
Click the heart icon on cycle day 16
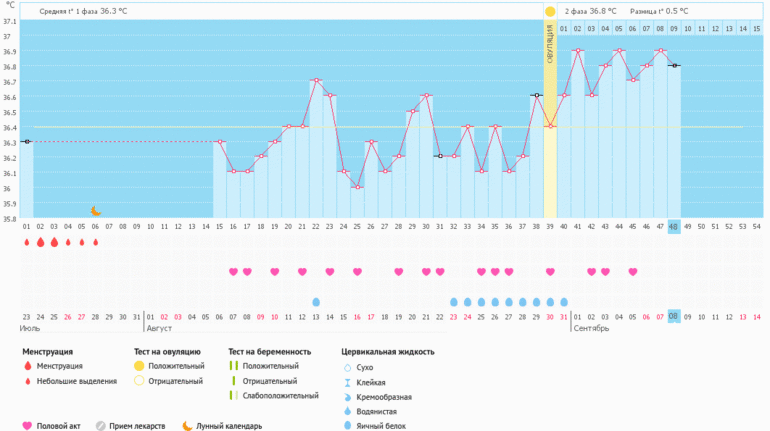[x=233, y=271]
